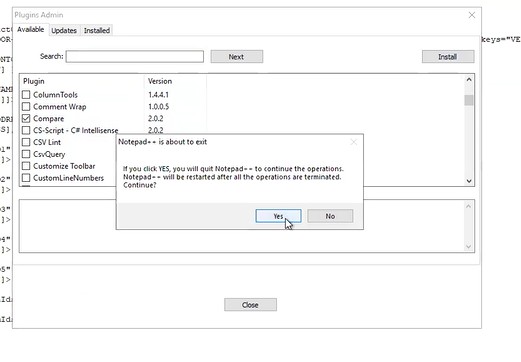Viewport: 521px width, 362px height.
Task: Click the Next search button
Action: [237, 57]
